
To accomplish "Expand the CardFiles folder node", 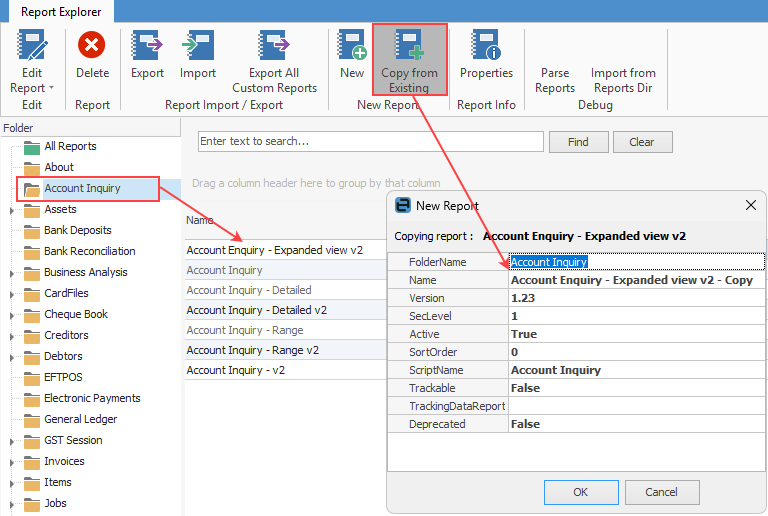I will pyautogui.click(x=12, y=294).
